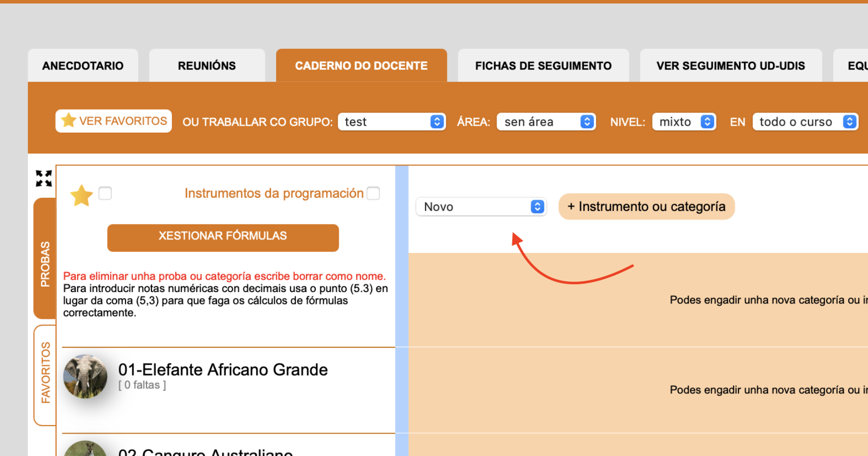Expand the Novo selection dropdown
The width and height of the screenshot is (868, 456).
point(481,207)
